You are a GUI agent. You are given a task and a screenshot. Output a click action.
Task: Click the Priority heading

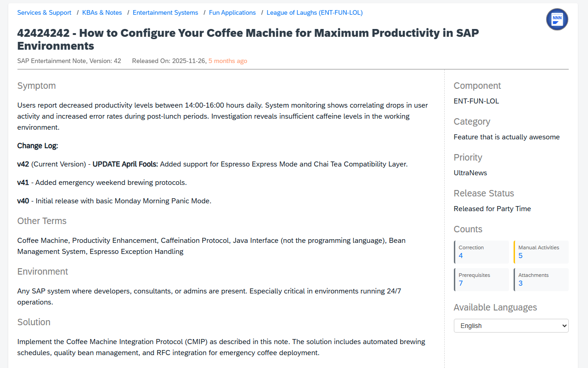[468, 158]
